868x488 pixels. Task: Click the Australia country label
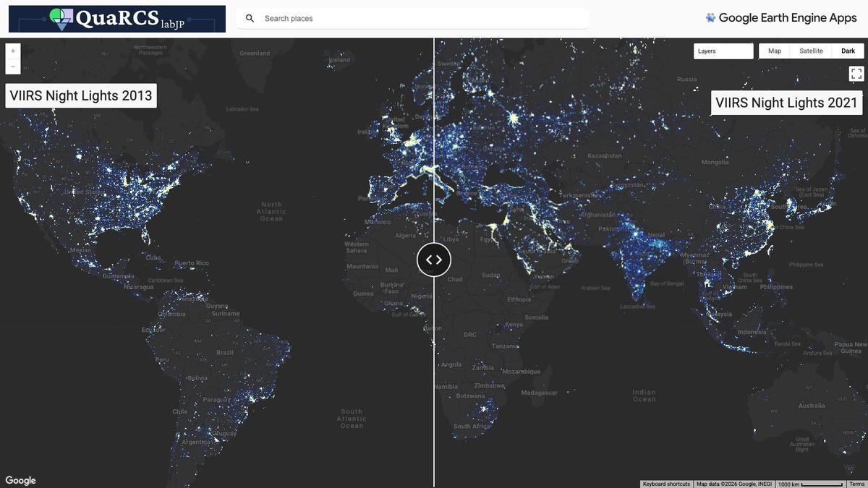812,406
